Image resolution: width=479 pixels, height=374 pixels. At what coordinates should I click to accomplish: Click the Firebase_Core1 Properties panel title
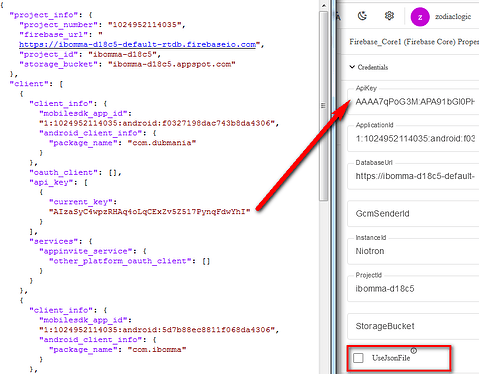[414, 42]
